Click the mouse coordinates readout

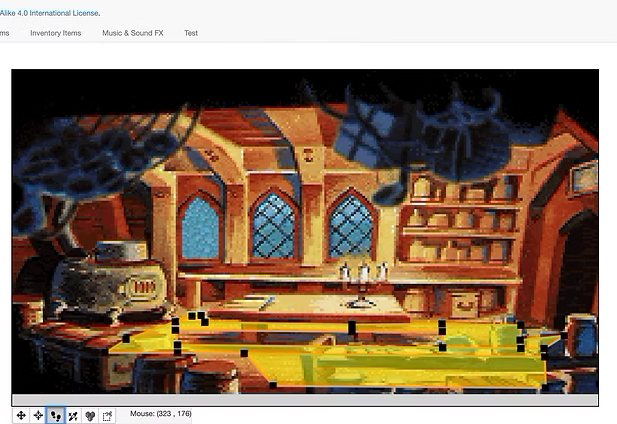click(x=161, y=414)
